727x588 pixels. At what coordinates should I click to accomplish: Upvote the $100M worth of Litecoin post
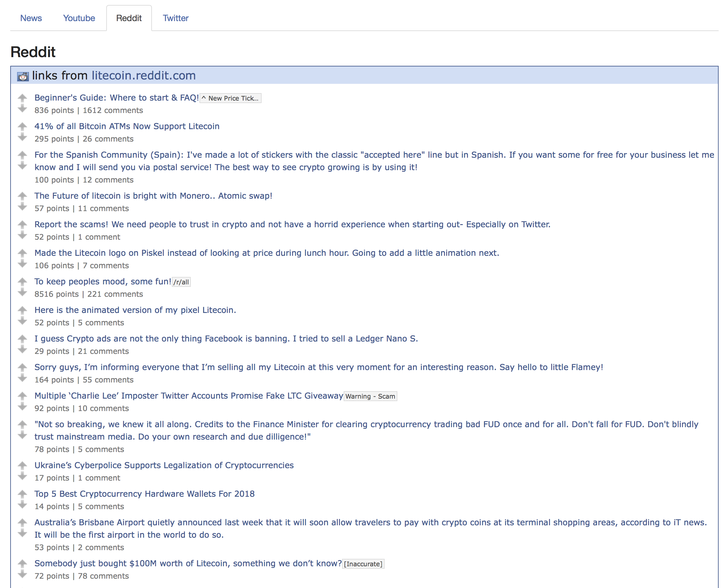(x=22, y=563)
